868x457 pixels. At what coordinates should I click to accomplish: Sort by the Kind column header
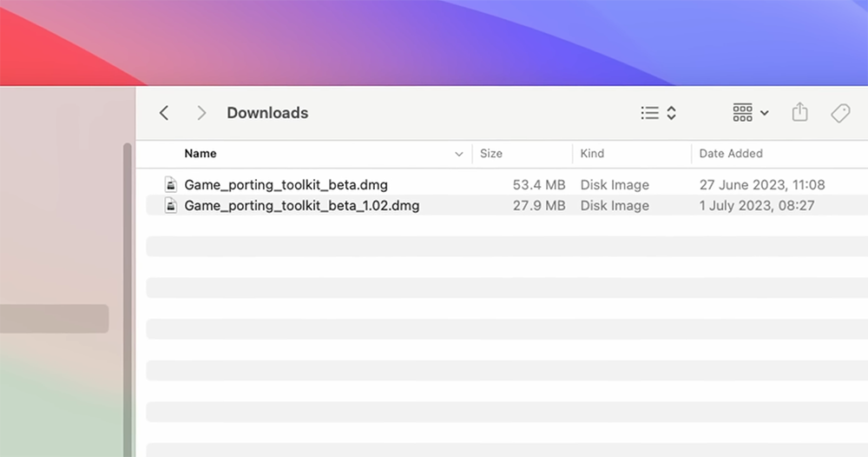pyautogui.click(x=592, y=154)
